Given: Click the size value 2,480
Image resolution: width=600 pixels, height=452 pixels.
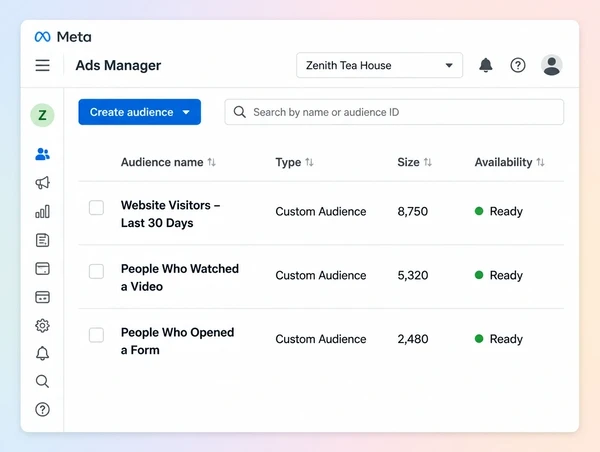Looking at the screenshot, I should pos(412,339).
